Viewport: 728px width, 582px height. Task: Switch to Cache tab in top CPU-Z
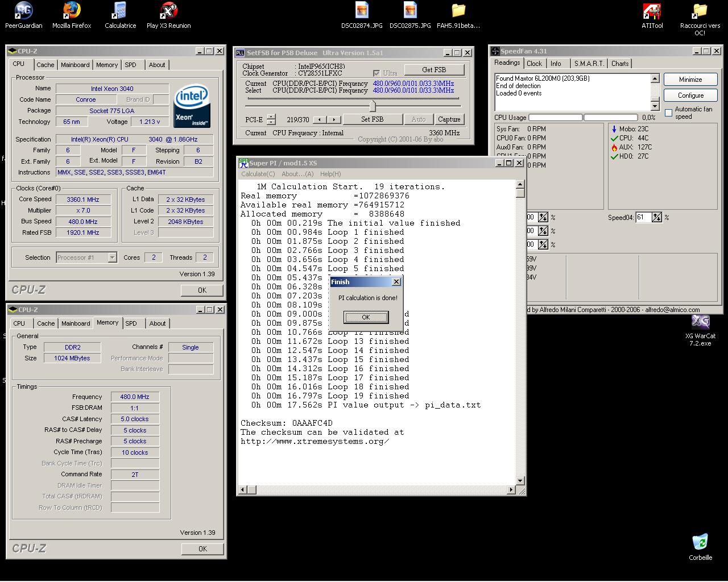pyautogui.click(x=45, y=65)
